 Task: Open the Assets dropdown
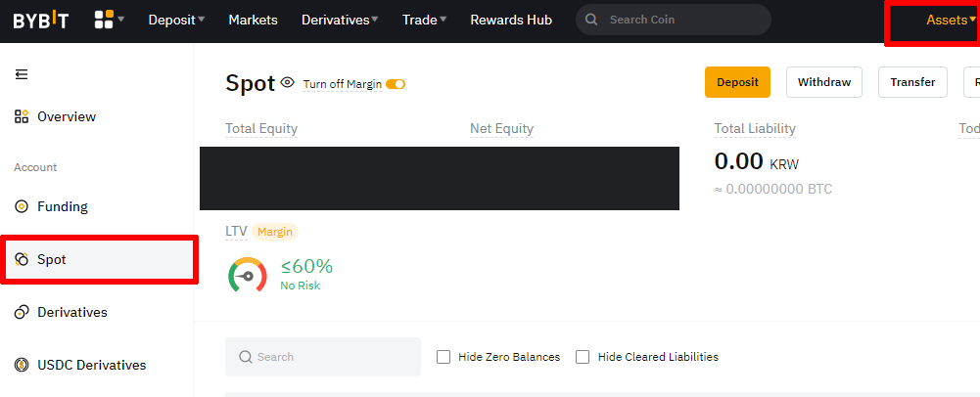tap(951, 20)
